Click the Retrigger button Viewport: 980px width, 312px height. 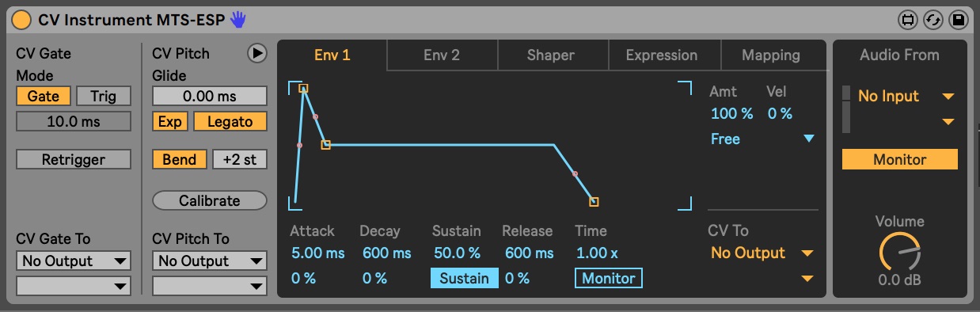[x=74, y=159]
